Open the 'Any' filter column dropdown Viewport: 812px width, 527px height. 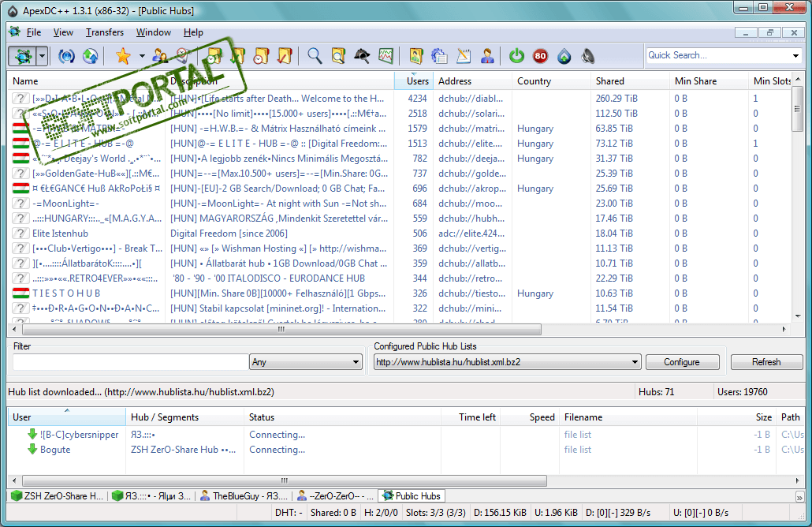tap(306, 362)
